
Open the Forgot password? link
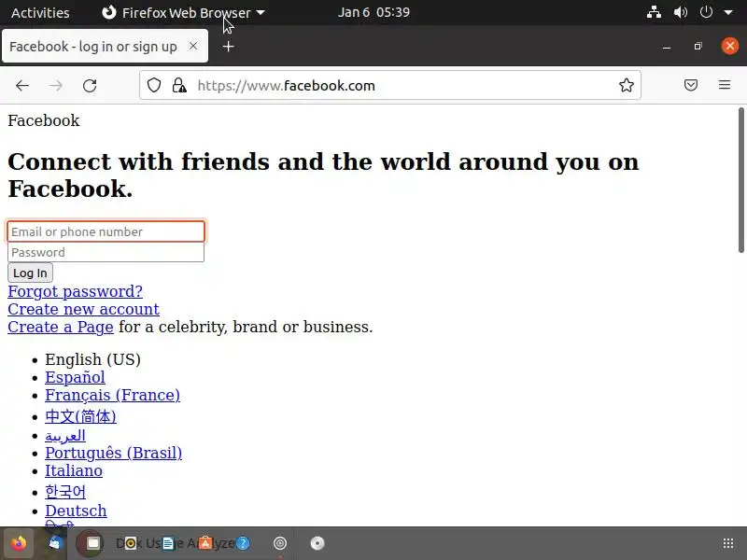point(76,291)
